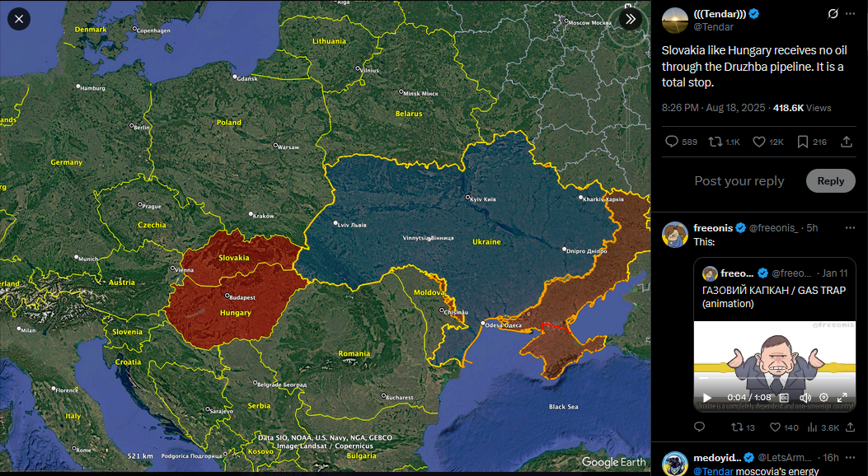The width and height of the screenshot is (868, 476).
Task: Collapse the sidebar using double-chevron button
Action: pyautogui.click(x=631, y=19)
